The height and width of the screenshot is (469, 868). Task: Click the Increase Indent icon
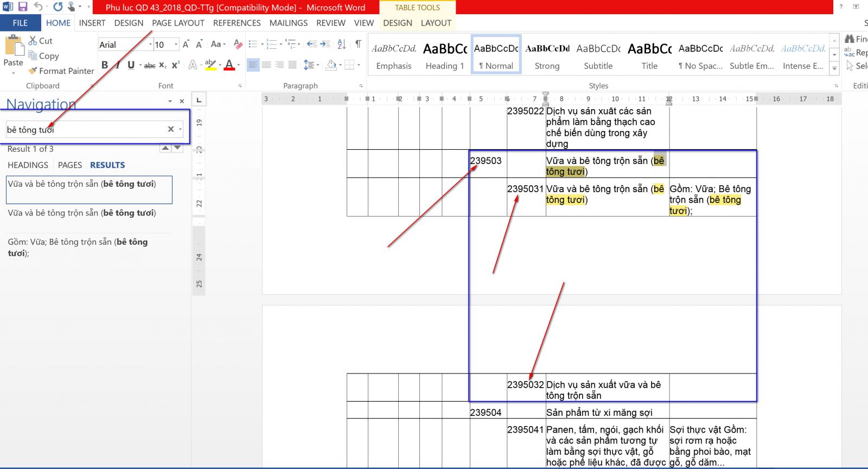pos(325,45)
